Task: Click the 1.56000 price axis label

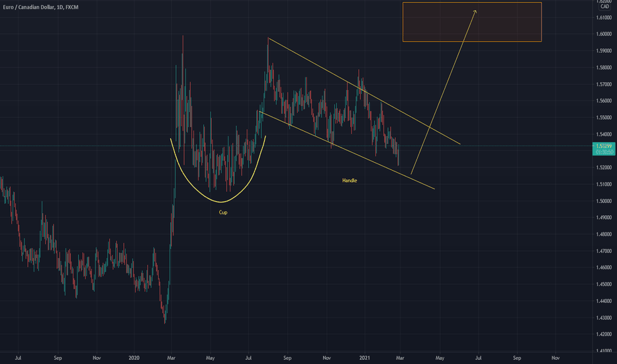Action: coord(604,101)
